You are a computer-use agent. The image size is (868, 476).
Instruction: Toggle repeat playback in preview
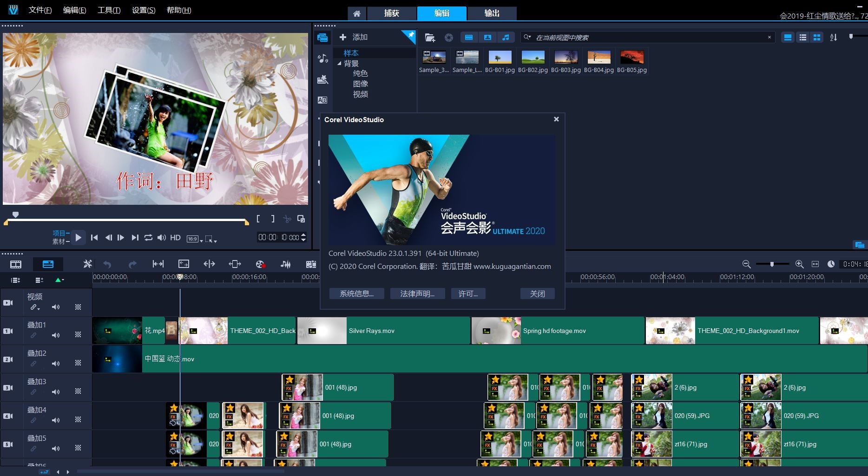tap(148, 238)
